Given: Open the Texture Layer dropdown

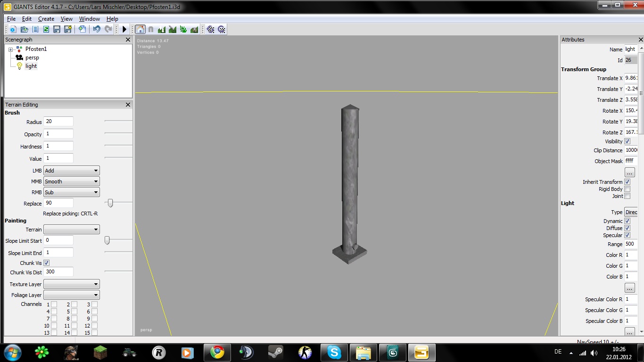Looking at the screenshot, I should [72, 284].
